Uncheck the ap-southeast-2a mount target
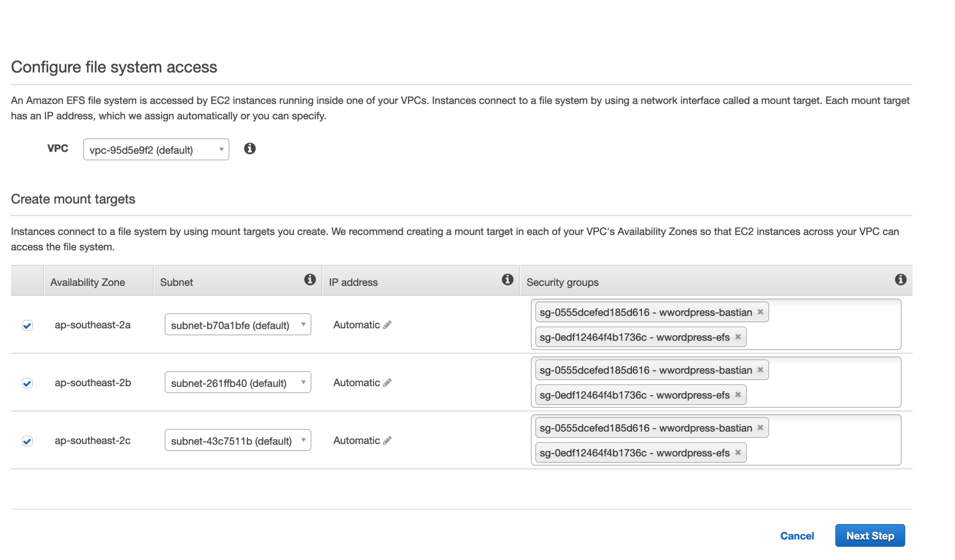955x560 pixels. (x=28, y=325)
